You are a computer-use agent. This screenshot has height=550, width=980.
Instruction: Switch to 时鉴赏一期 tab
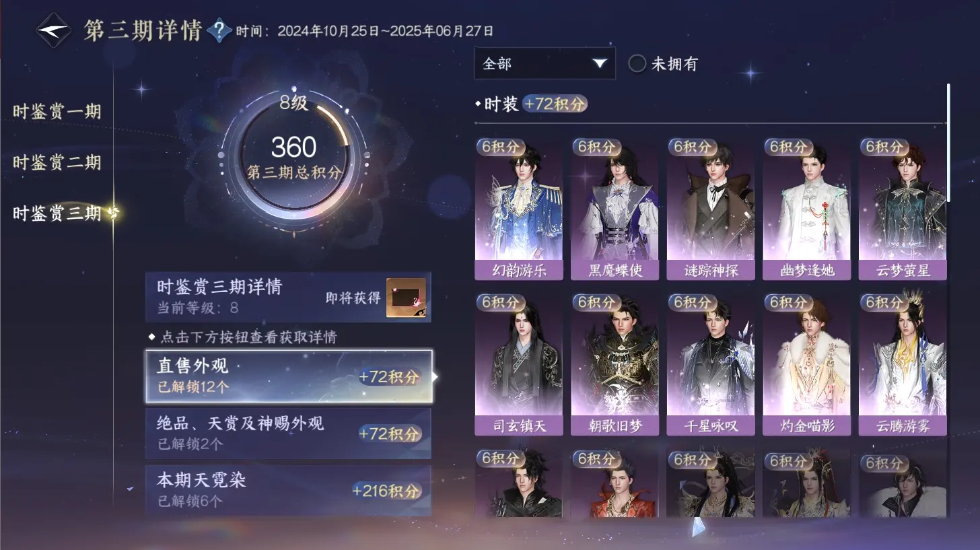(57, 111)
